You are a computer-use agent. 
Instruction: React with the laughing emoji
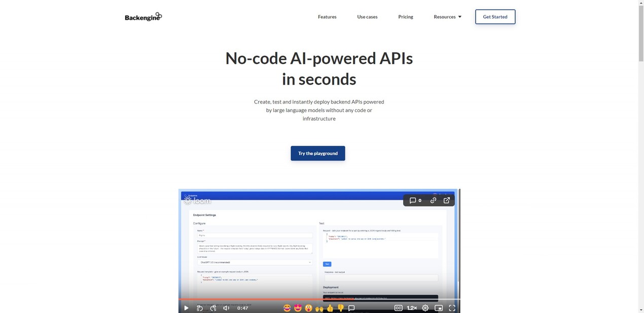tap(287, 308)
